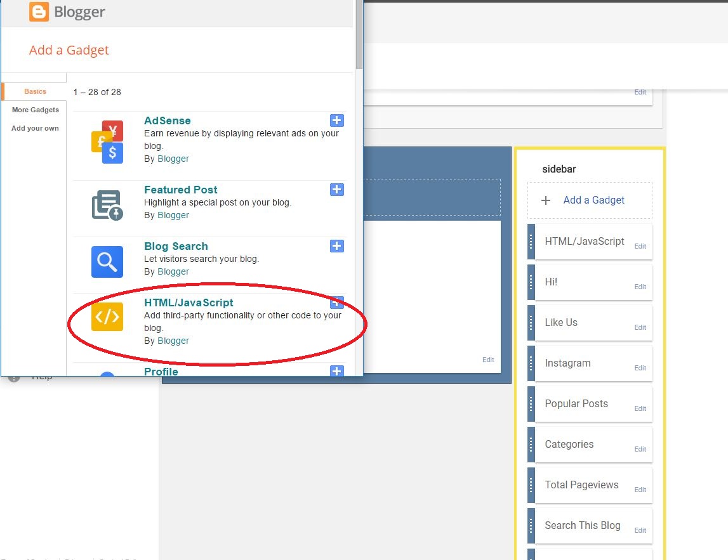728x560 pixels.
Task: Grab the drag handle of Total Pageviews gadget
Action: 531,485
